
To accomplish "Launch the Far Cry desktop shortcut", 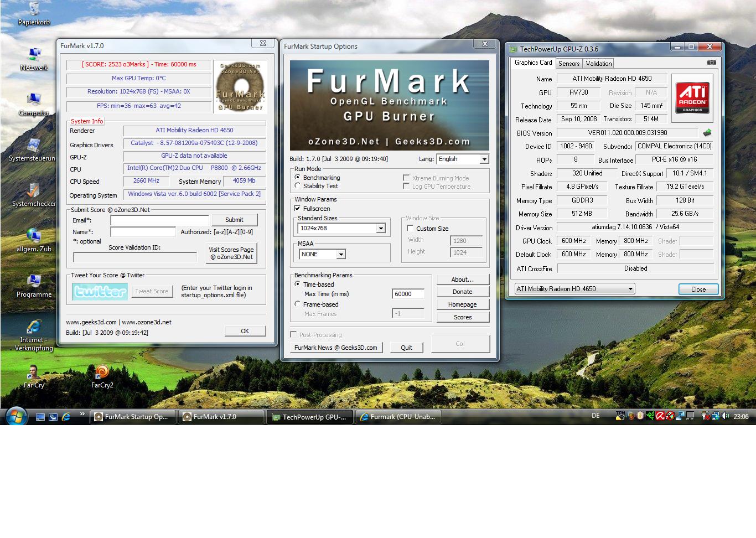I will [x=34, y=376].
